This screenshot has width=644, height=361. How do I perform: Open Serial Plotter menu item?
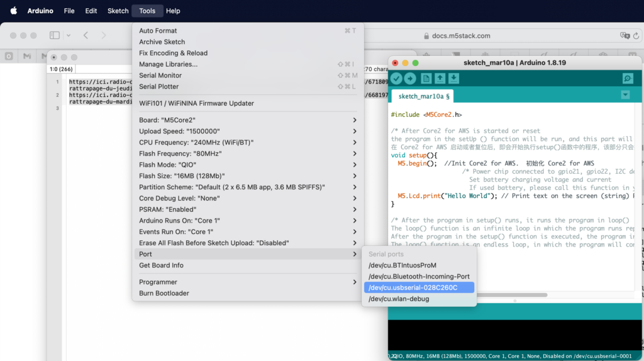[248, 87]
